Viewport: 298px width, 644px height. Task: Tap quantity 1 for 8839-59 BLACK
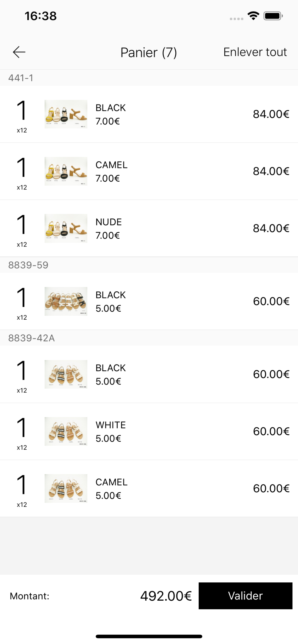22,298
